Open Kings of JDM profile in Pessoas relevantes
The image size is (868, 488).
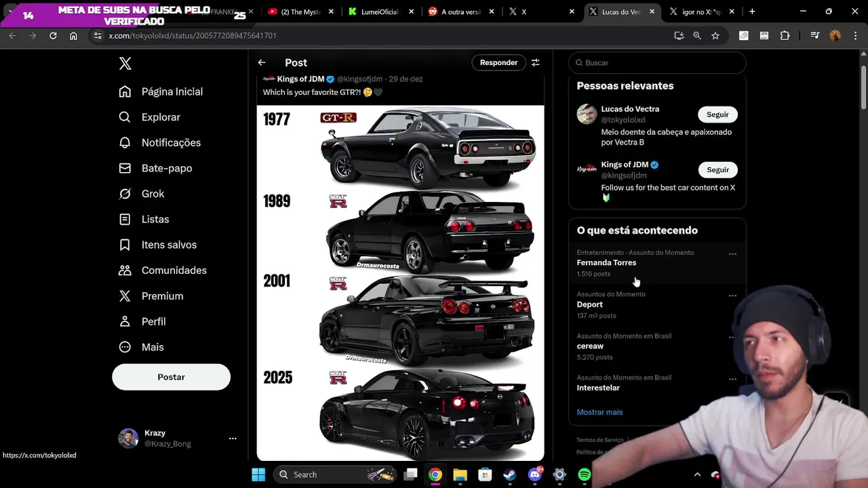(x=625, y=165)
